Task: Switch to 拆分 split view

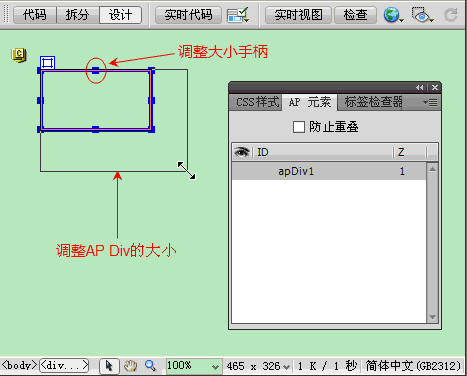Action: tap(77, 15)
